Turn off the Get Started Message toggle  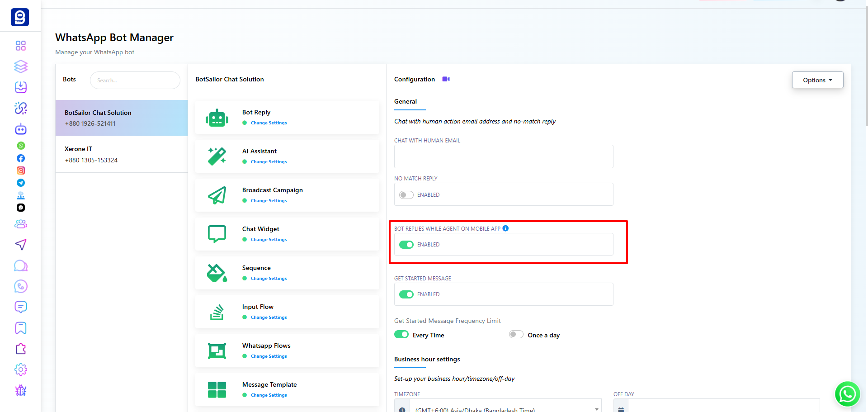point(406,294)
